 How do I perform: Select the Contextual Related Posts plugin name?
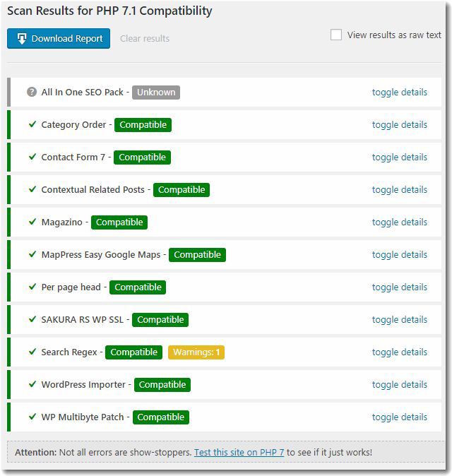tap(93, 190)
